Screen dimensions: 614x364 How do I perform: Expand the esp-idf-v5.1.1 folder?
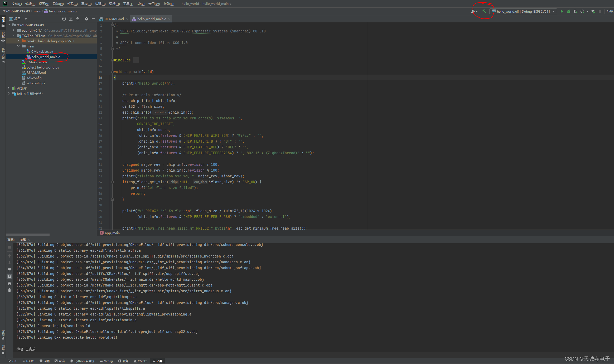(14, 30)
